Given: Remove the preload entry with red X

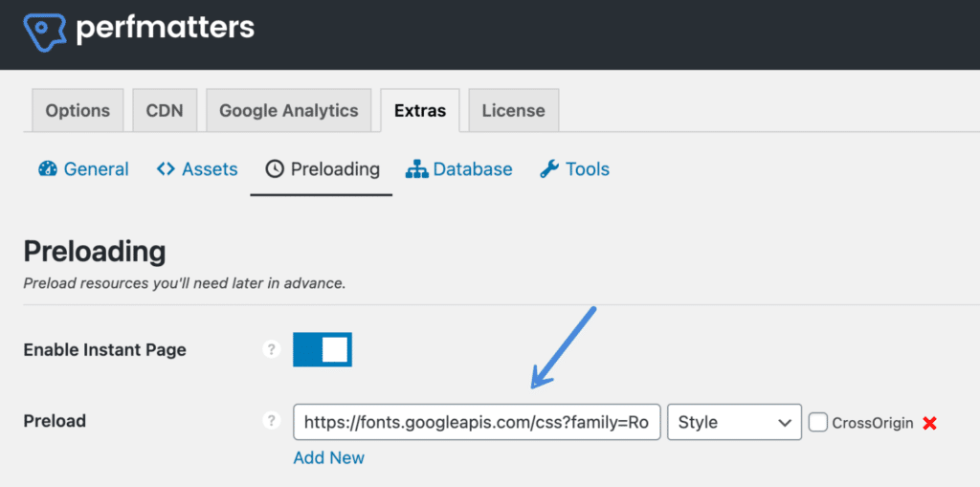Looking at the screenshot, I should [x=929, y=423].
